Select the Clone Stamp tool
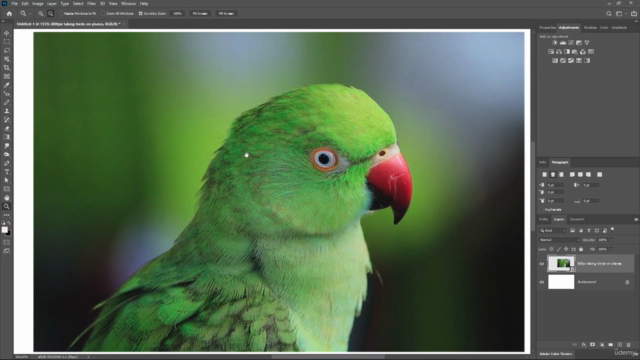The width and height of the screenshot is (640, 360). coord(7,111)
